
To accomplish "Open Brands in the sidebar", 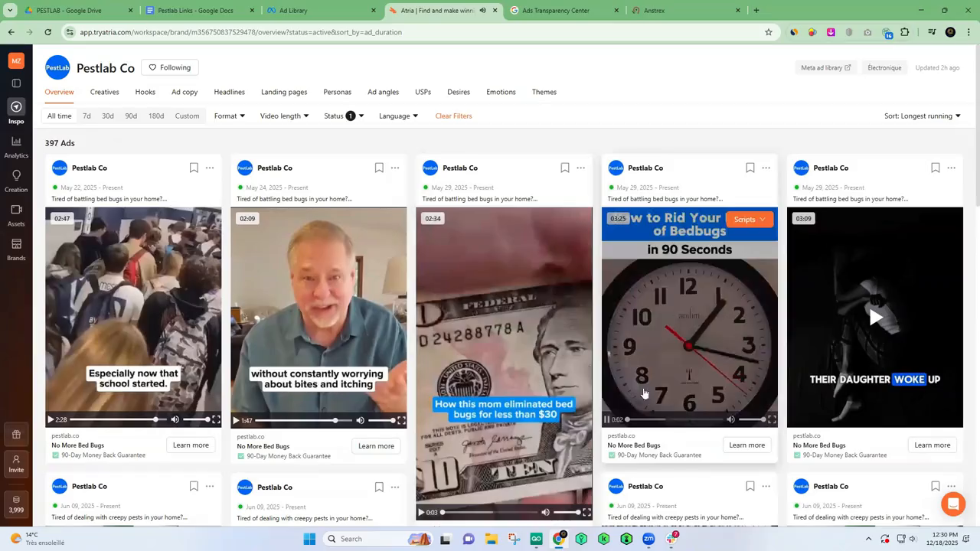I will tap(16, 249).
